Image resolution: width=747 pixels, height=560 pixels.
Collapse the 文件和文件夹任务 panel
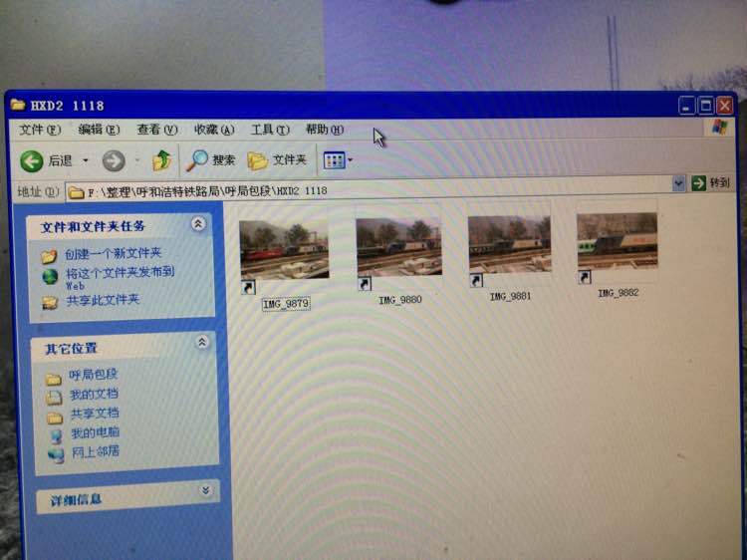pos(198,224)
